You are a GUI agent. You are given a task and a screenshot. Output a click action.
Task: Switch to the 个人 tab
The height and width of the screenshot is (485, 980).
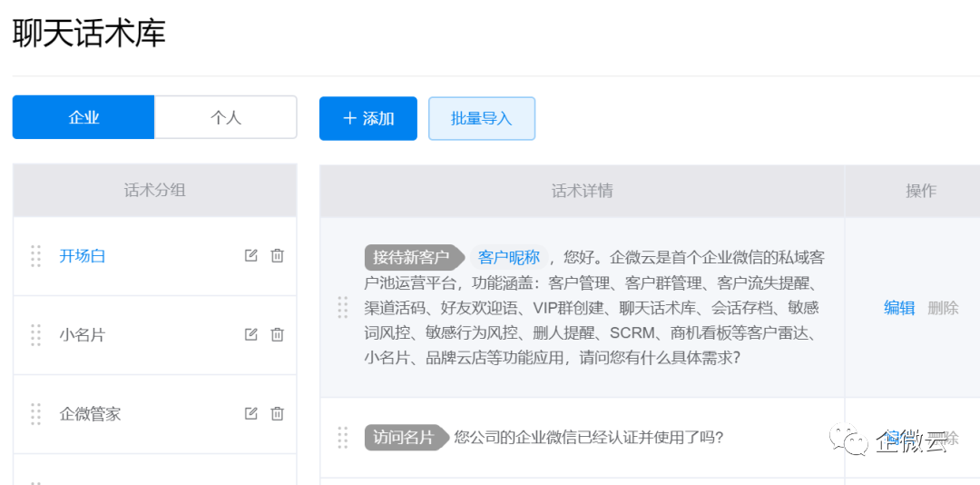[226, 117]
